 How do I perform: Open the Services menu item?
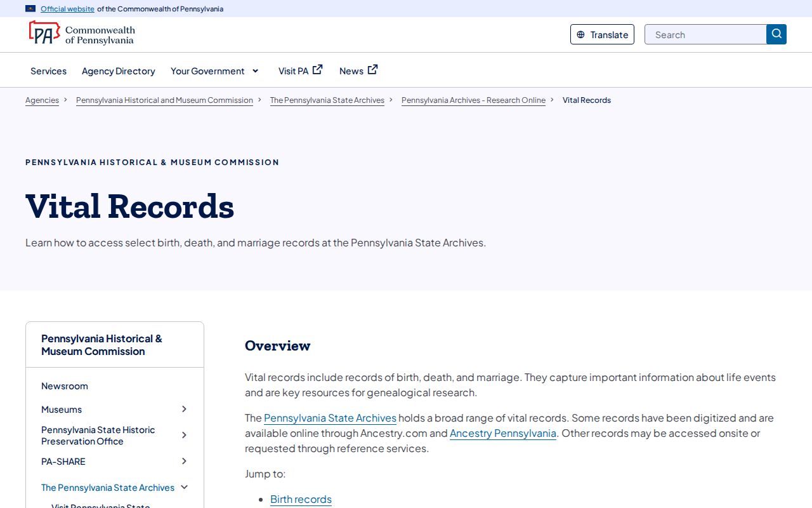coord(48,71)
